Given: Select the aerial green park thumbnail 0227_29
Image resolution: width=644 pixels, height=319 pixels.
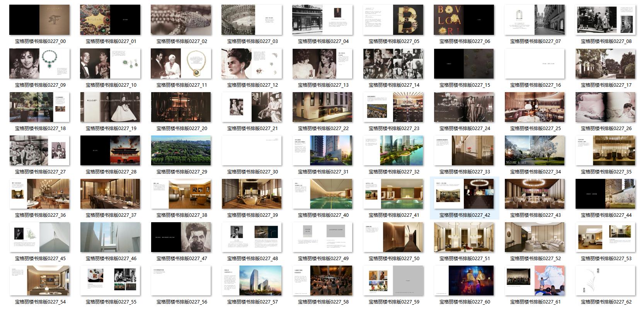Looking at the screenshot, I should pyautogui.click(x=181, y=150).
